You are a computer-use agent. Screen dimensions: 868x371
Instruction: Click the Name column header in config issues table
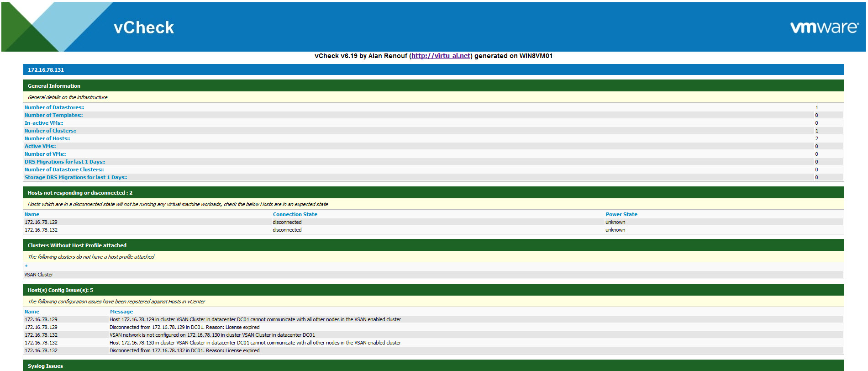(32, 312)
